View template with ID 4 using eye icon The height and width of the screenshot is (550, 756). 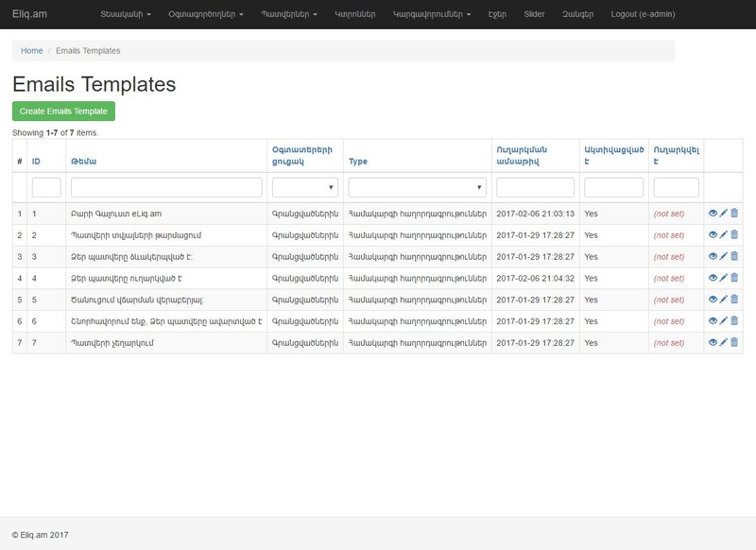pyautogui.click(x=713, y=278)
